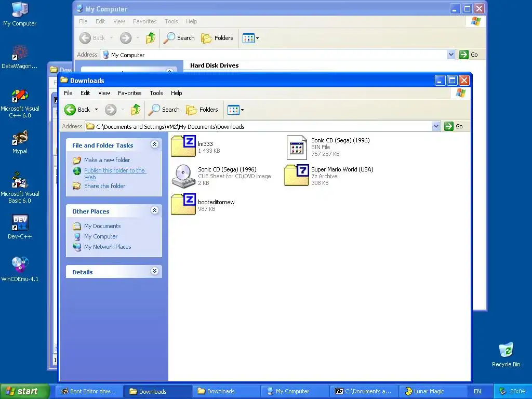This screenshot has height=399, width=532.
Task: Go to My Documents in Other Places
Action: coord(102,226)
